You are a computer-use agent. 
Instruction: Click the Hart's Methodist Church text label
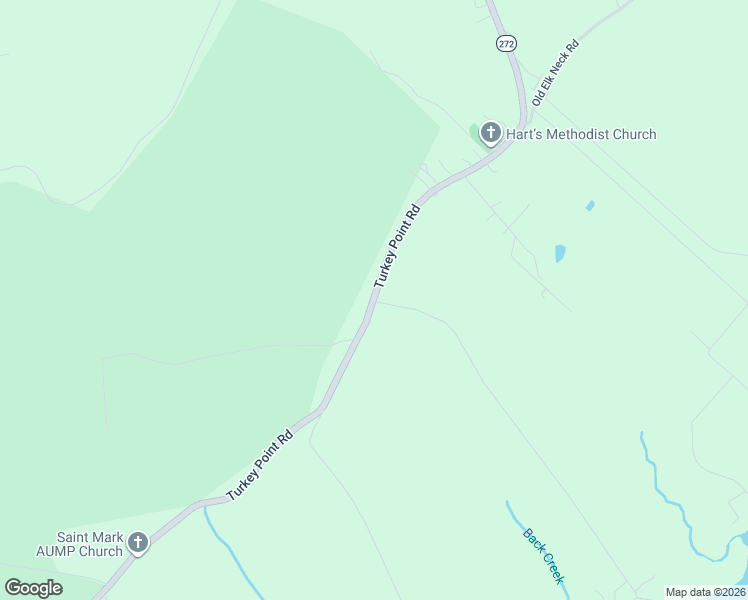(x=581, y=134)
